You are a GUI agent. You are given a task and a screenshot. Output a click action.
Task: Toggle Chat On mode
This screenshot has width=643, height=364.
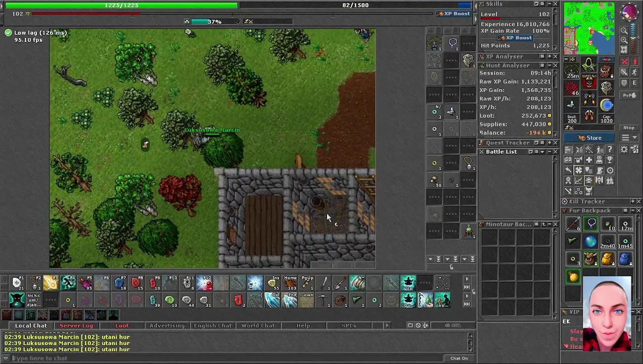pos(459,358)
